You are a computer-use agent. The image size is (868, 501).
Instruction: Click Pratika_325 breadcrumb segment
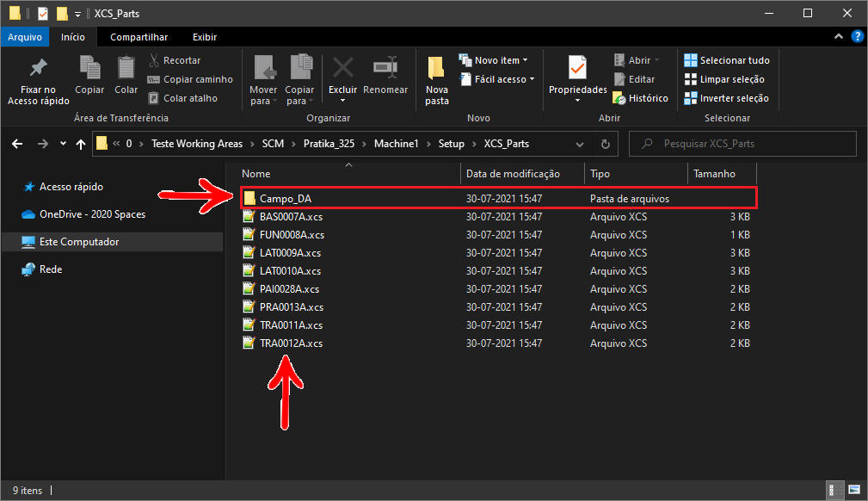coord(329,144)
